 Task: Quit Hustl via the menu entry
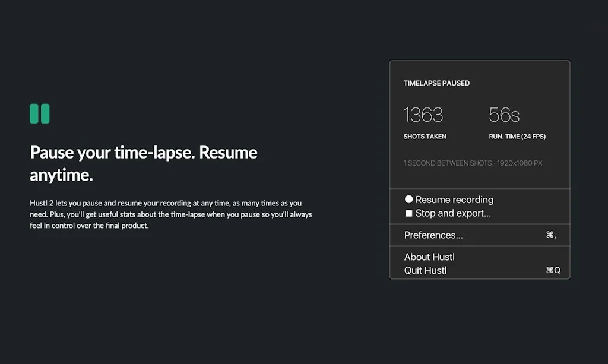point(425,271)
